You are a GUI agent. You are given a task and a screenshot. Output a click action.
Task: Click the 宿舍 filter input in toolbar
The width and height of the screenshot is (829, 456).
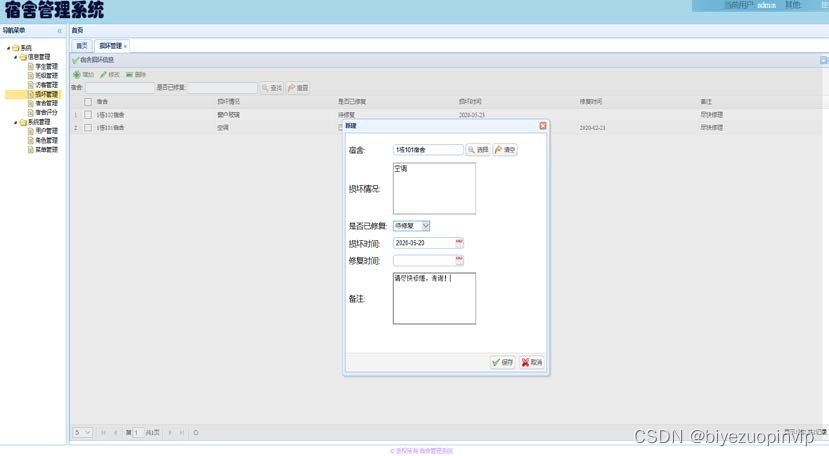click(120, 88)
